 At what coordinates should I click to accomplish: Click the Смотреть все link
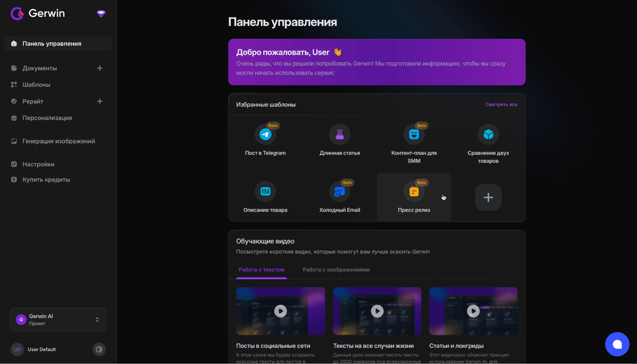501,104
